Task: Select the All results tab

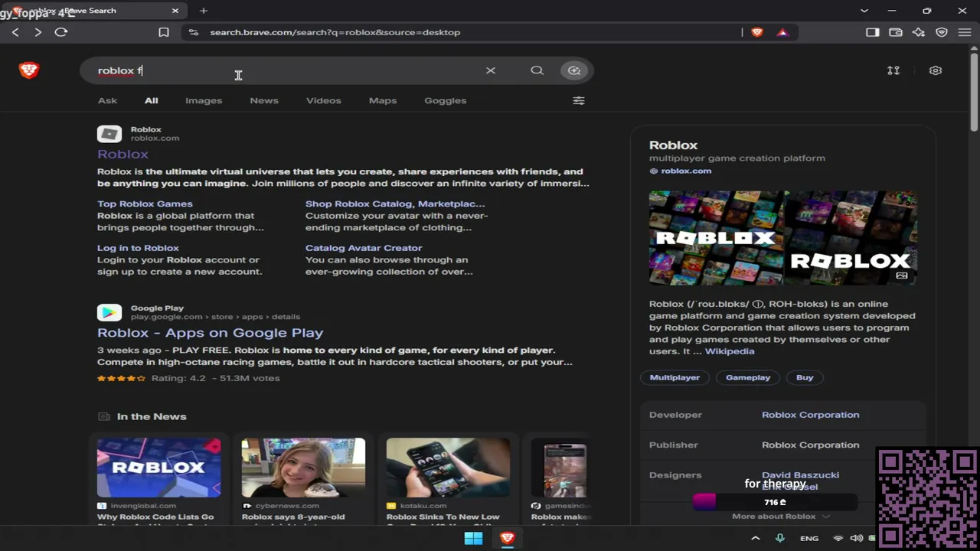Action: point(152,100)
